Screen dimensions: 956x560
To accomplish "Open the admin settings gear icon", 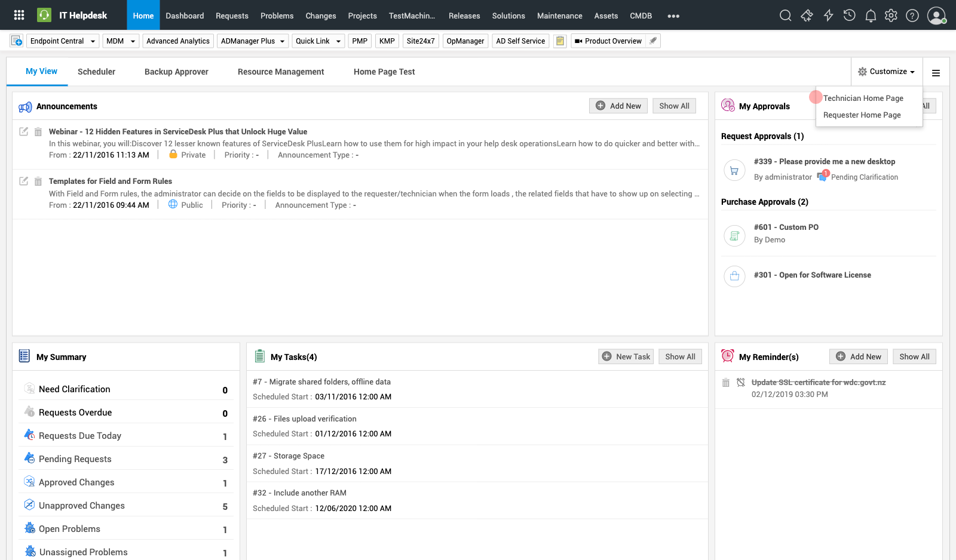I will [891, 16].
